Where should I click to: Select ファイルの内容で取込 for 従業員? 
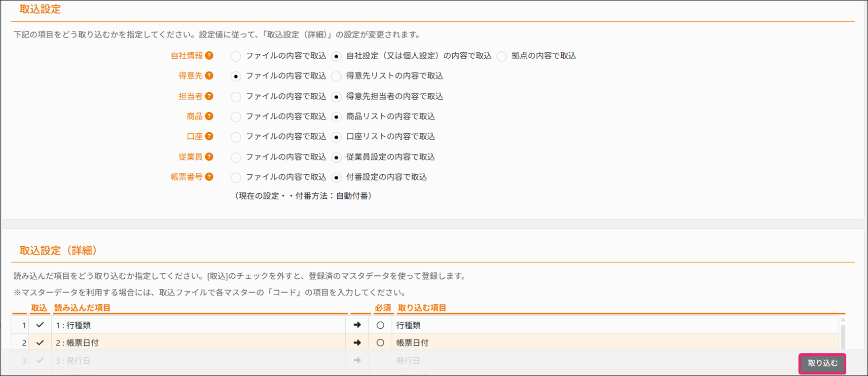tap(236, 157)
